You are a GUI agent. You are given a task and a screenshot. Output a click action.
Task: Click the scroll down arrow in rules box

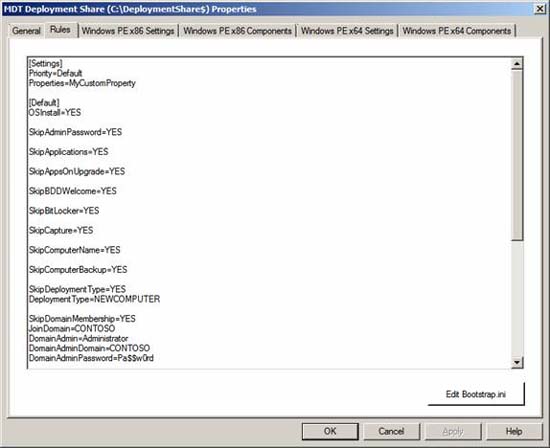tap(517, 362)
